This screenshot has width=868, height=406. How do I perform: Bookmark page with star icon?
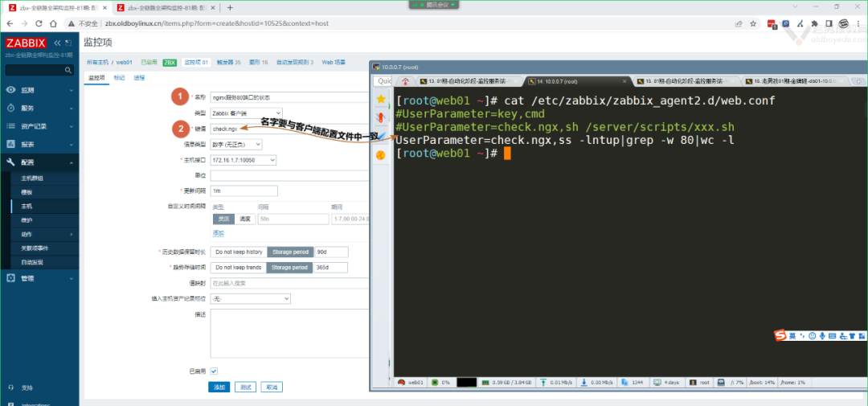pyautogui.click(x=753, y=24)
